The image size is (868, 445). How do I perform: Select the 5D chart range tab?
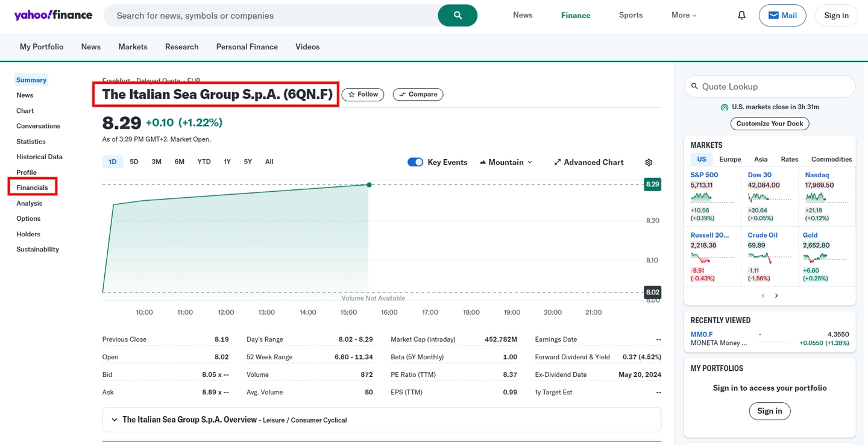134,162
